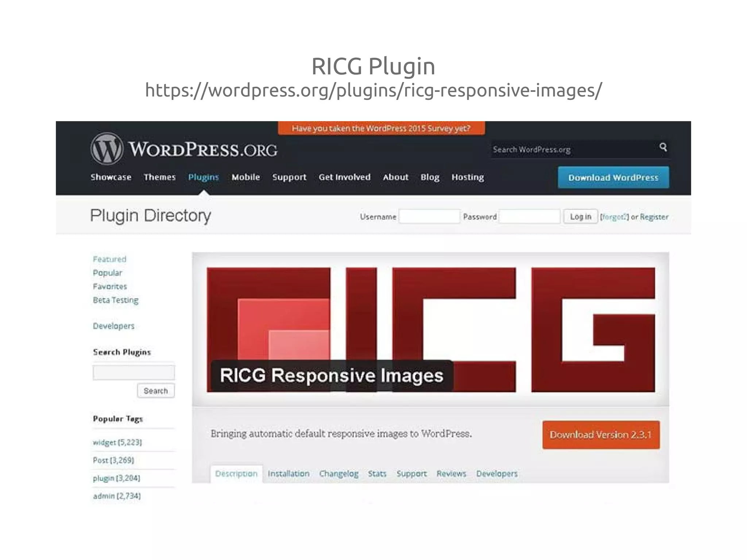The image size is (747, 560).
Task: Switch to the Changelog tab
Action: [x=339, y=474]
